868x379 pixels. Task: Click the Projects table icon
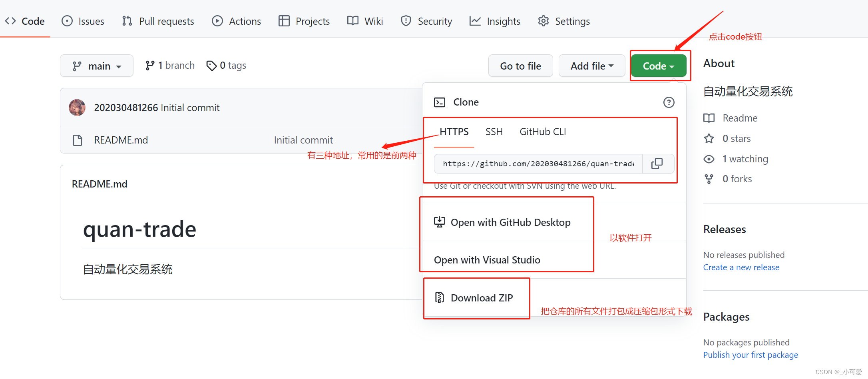point(284,21)
